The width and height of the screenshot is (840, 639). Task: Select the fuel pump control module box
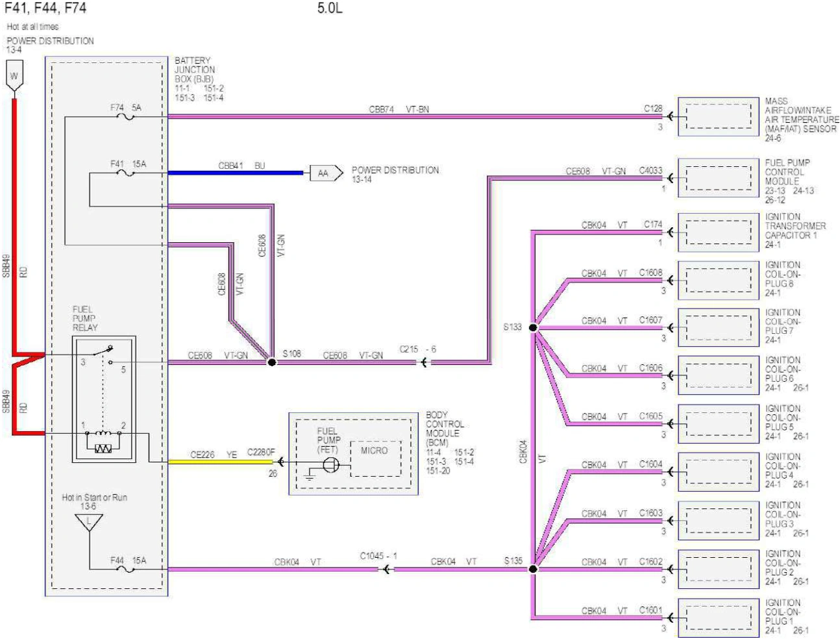(719, 177)
